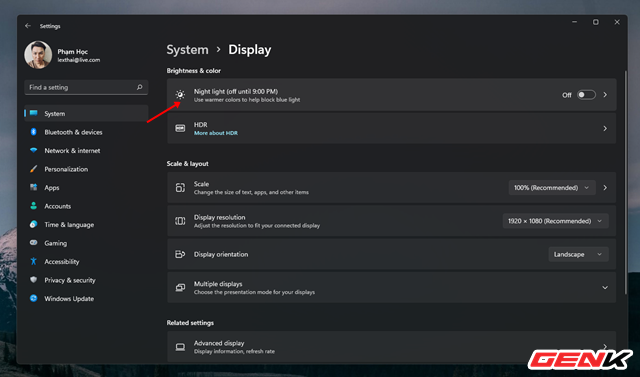
Task: Open Advanced display settings
Action: pyautogui.click(x=391, y=346)
